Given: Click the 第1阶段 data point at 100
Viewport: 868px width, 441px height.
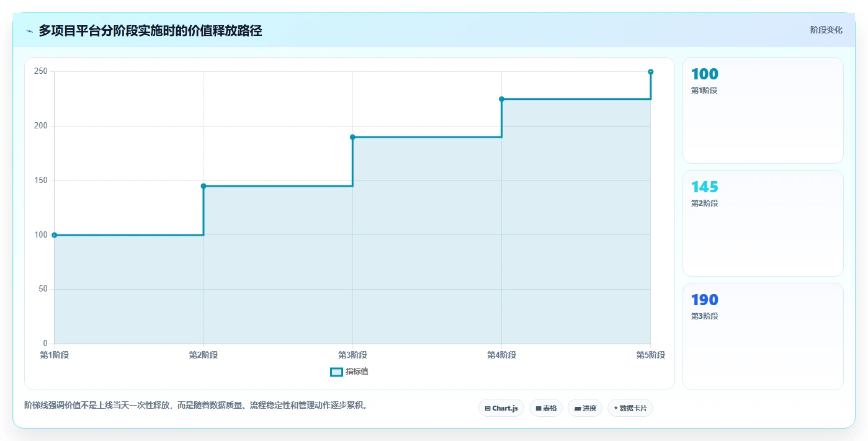Looking at the screenshot, I should click(54, 235).
